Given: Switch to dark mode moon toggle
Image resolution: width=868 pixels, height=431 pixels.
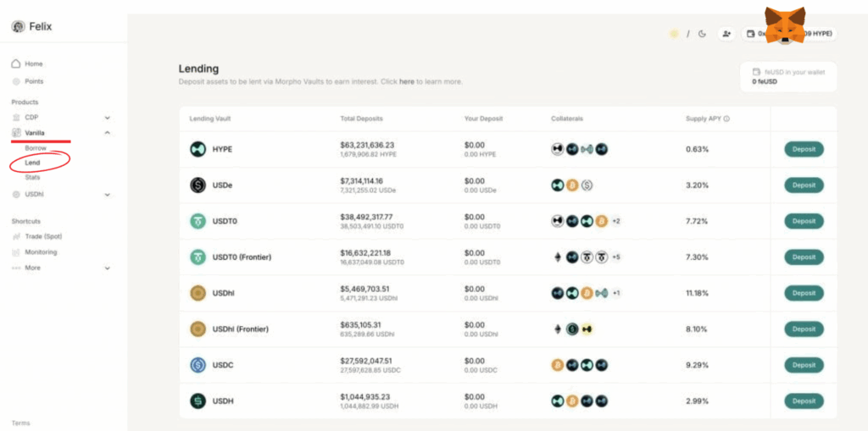Looking at the screenshot, I should coord(702,34).
